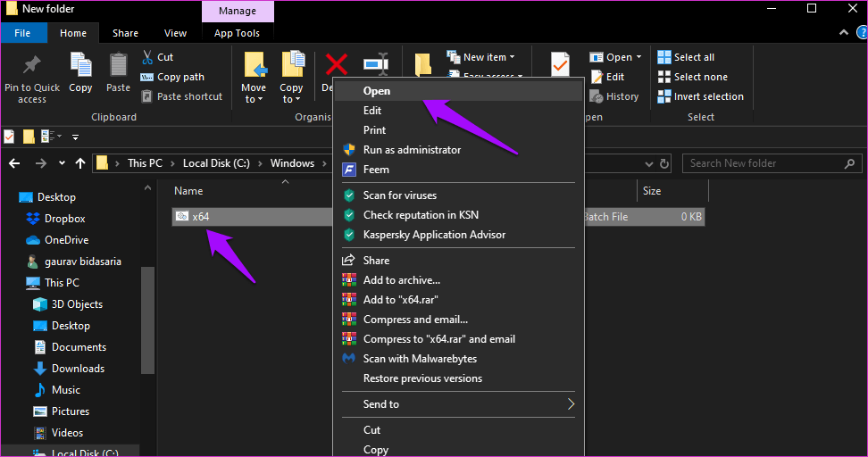The height and width of the screenshot is (457, 868).
Task: Click the Pin to Quick access icon
Action: (31, 65)
